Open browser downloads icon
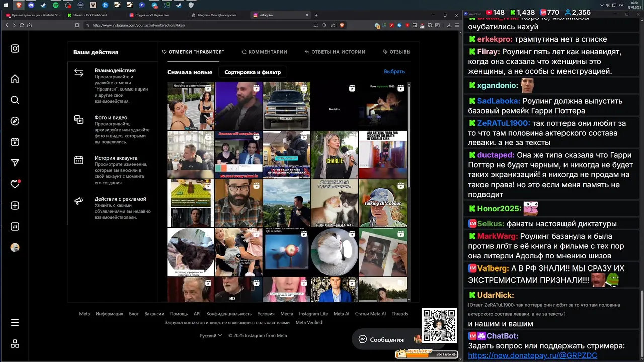Image resolution: width=644 pixels, height=362 pixels. click(x=449, y=25)
